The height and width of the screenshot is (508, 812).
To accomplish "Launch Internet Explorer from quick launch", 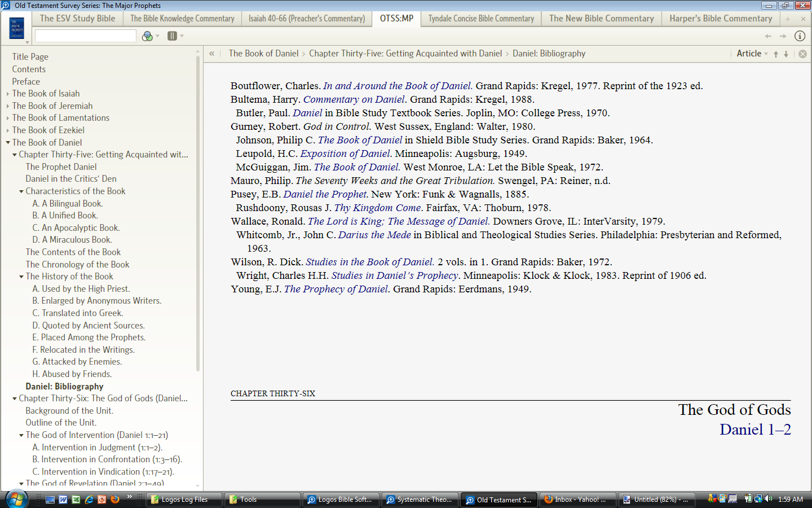I will coord(89,500).
